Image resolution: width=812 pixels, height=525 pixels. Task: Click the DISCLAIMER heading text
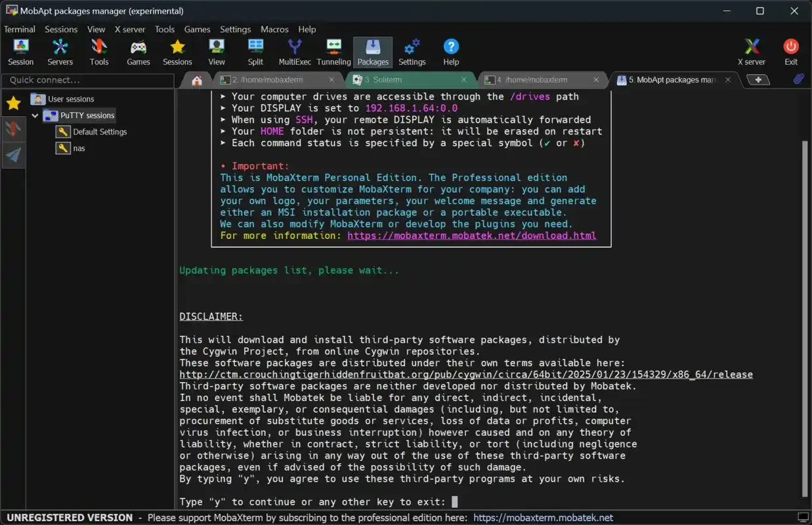211,317
